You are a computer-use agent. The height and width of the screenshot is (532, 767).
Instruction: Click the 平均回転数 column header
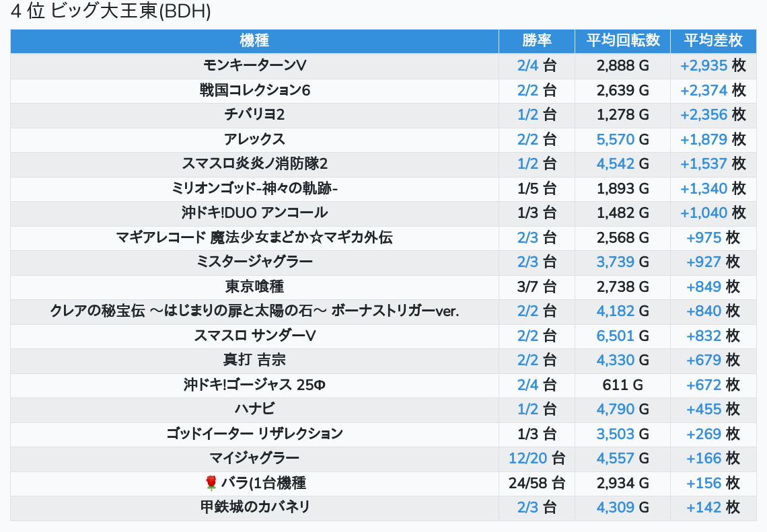[623, 40]
